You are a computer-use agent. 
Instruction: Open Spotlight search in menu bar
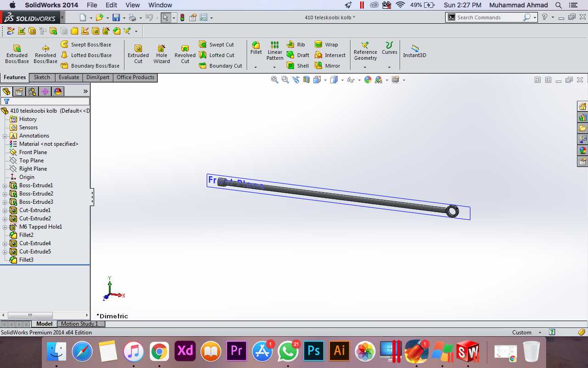tap(559, 5)
